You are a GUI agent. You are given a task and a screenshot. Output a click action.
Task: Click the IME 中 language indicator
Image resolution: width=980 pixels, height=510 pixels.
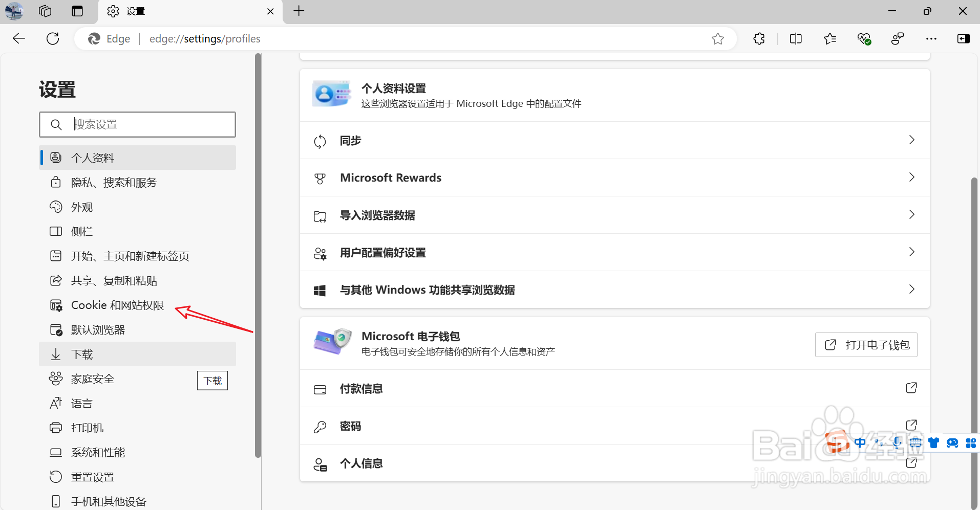[860, 443]
